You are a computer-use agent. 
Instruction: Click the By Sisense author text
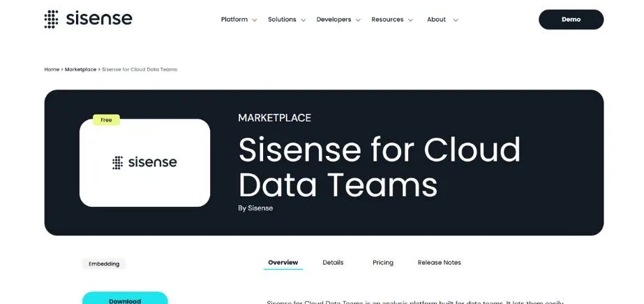coord(255,208)
